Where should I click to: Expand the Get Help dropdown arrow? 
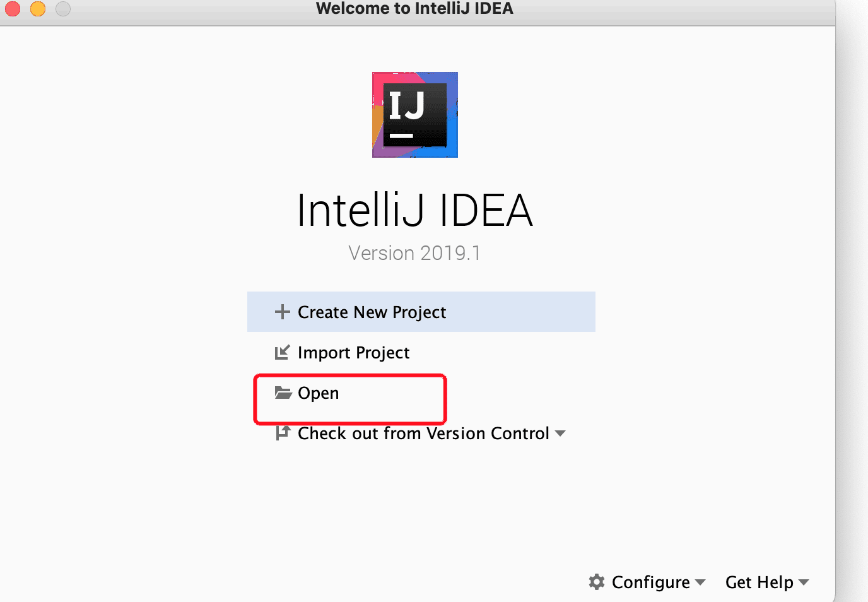pyautogui.click(x=804, y=582)
